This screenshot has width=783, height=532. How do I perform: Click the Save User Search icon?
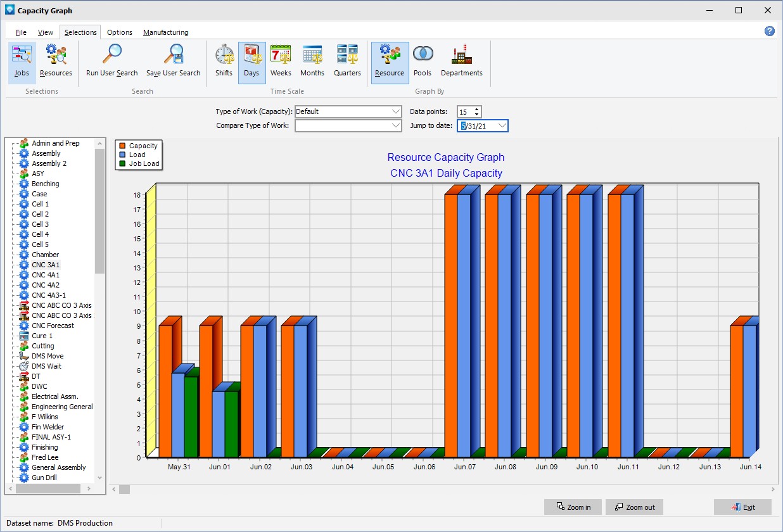coord(173,62)
